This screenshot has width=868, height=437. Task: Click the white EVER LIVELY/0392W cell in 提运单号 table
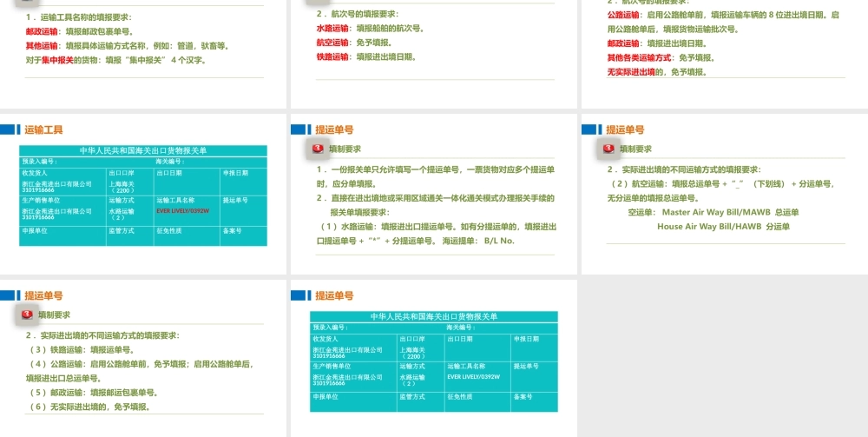pos(473,377)
